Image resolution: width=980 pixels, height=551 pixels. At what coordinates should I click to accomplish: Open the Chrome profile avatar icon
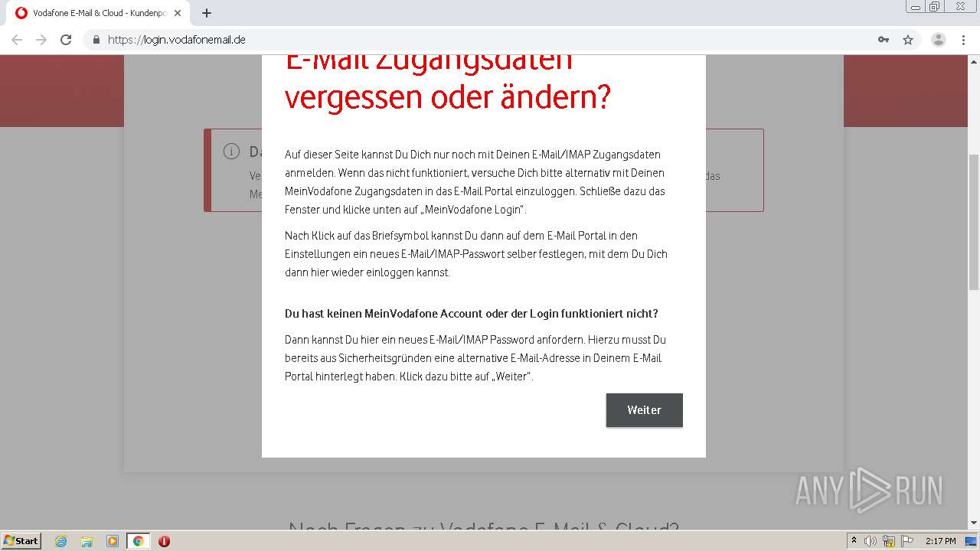pyautogui.click(x=939, y=40)
